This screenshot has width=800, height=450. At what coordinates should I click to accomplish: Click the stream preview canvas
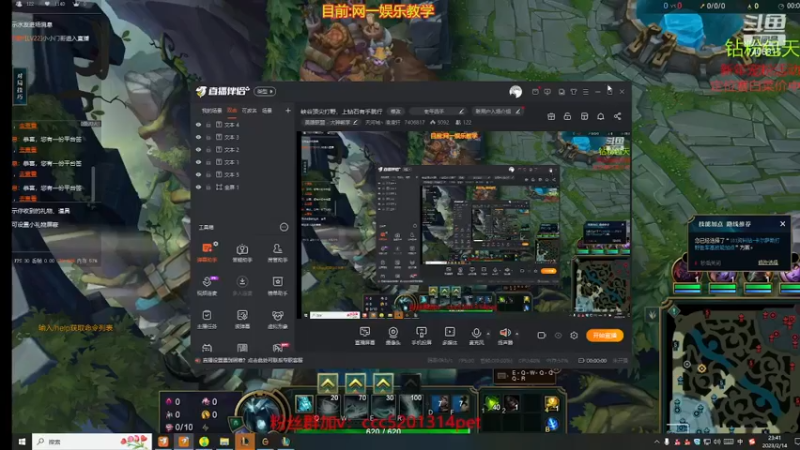coord(463,225)
